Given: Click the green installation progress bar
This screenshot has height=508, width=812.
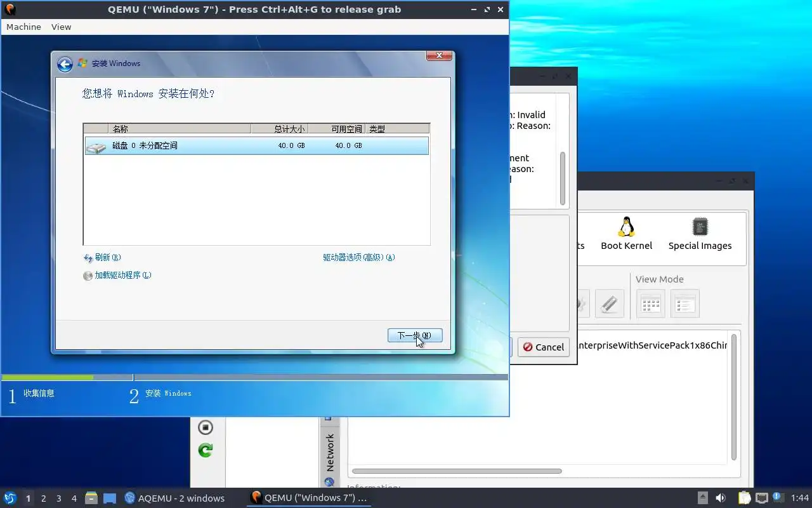Looking at the screenshot, I should tap(48, 377).
